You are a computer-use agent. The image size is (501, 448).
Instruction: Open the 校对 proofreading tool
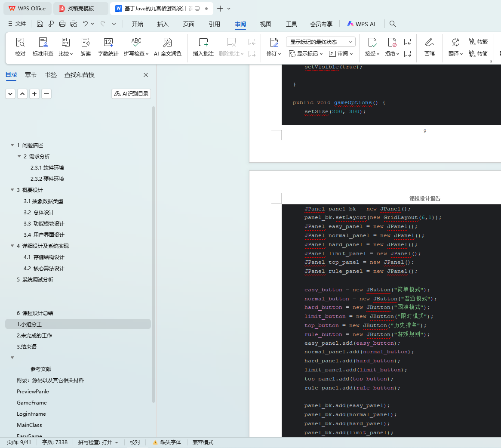point(20,46)
